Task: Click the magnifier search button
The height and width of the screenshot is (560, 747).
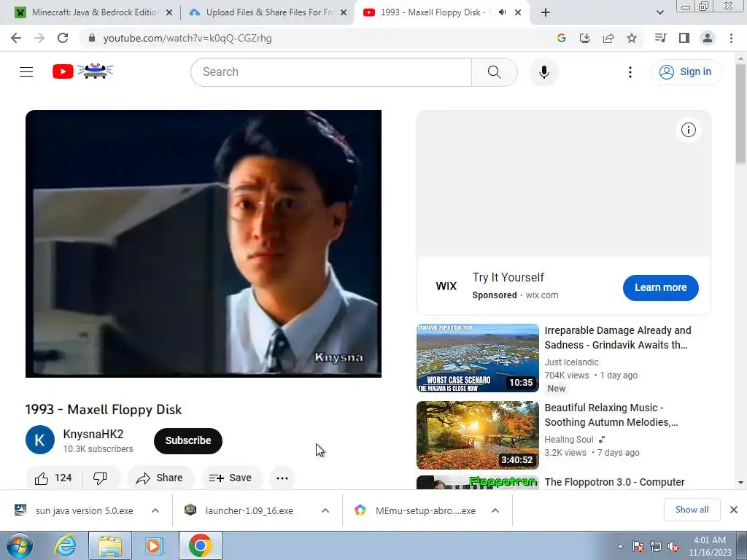Action: click(x=494, y=72)
